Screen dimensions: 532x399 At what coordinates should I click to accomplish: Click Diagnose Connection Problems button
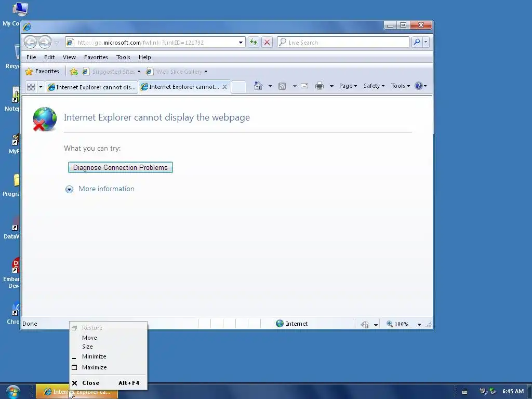click(x=121, y=167)
